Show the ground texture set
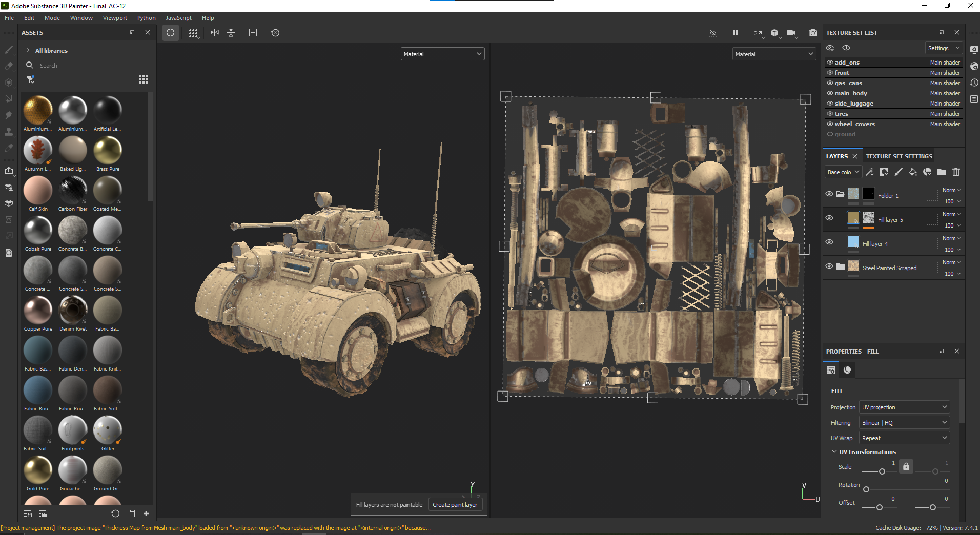Image resolution: width=980 pixels, height=535 pixels. click(830, 134)
